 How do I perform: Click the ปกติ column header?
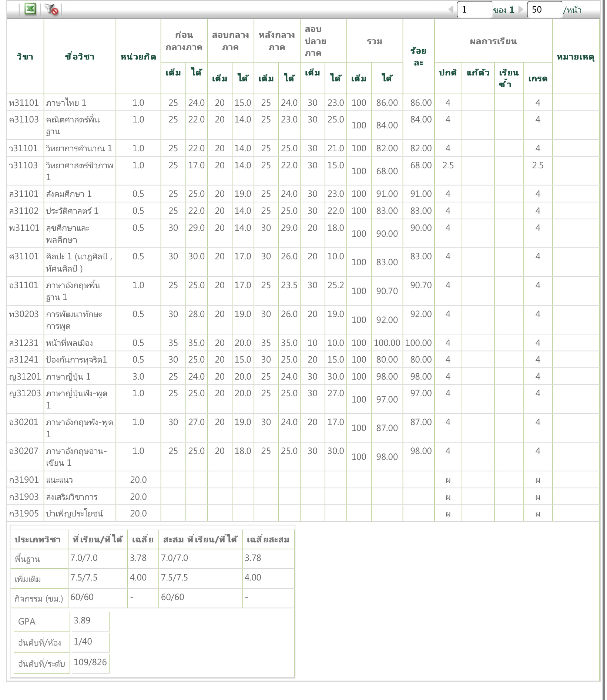click(x=448, y=73)
